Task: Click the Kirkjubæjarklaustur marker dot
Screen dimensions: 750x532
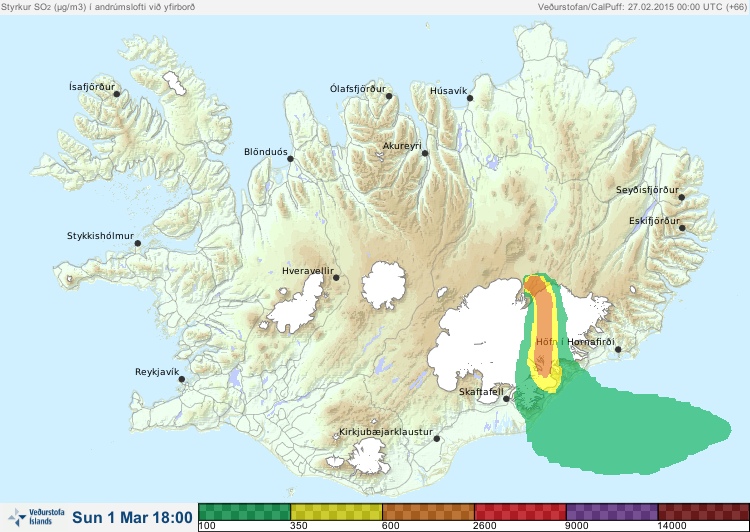Action: pos(436,438)
